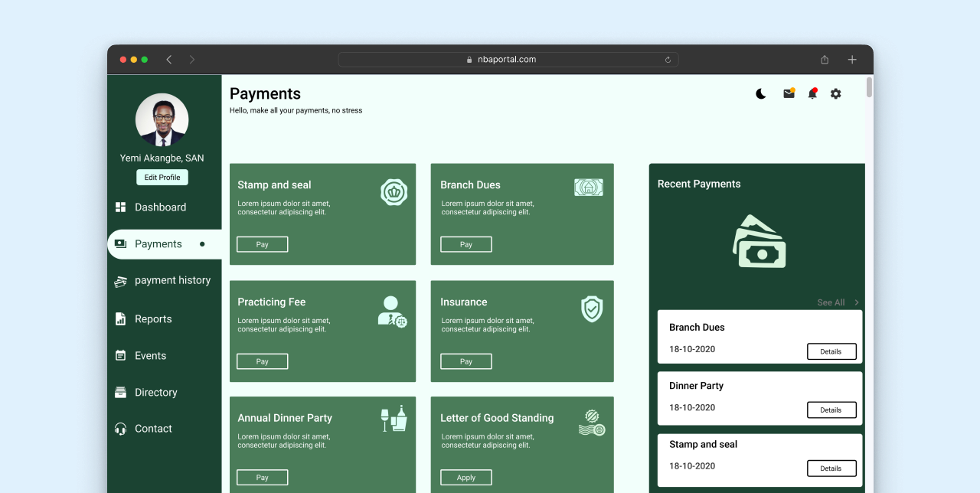Viewport: 980px width, 493px height.
Task: Click the Edit Profile button
Action: [x=162, y=178]
